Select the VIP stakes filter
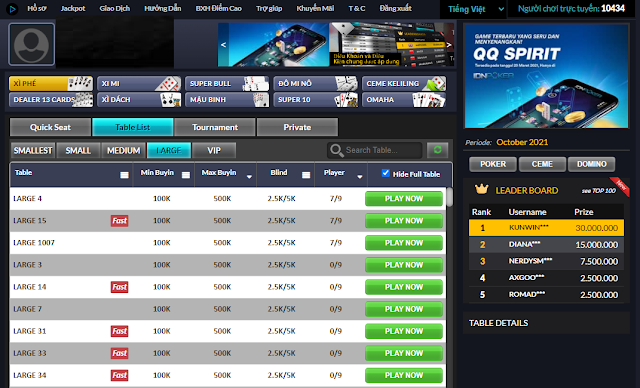 coord(214,151)
